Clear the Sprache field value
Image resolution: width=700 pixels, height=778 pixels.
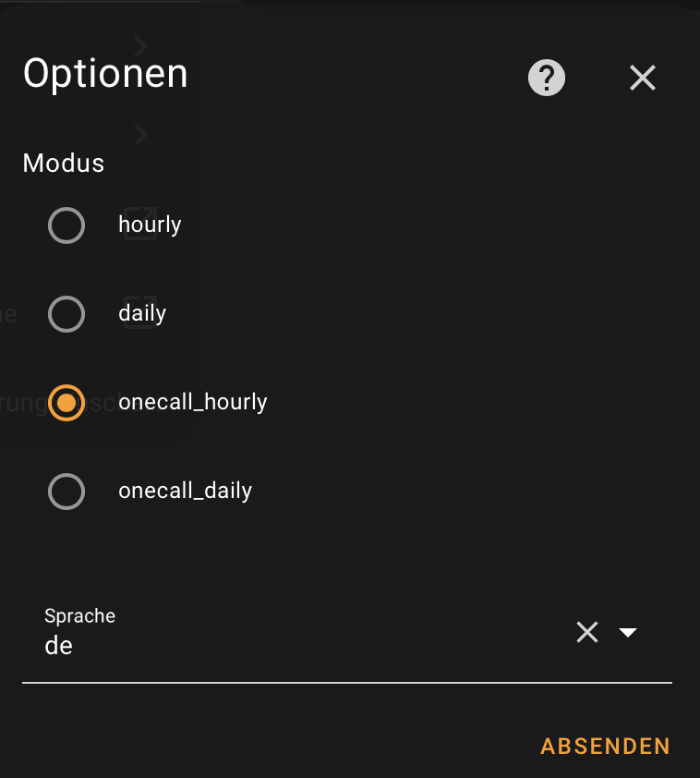[x=587, y=632]
